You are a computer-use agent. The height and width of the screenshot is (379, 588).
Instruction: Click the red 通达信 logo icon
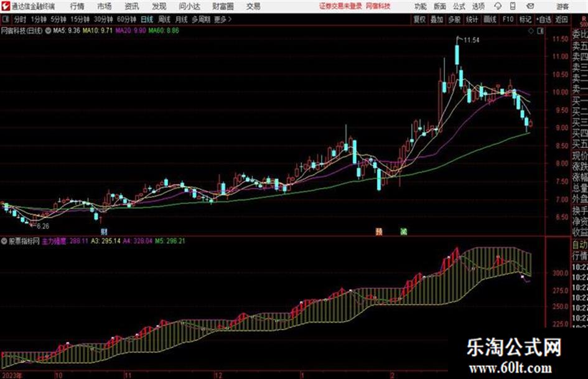point(5,6)
